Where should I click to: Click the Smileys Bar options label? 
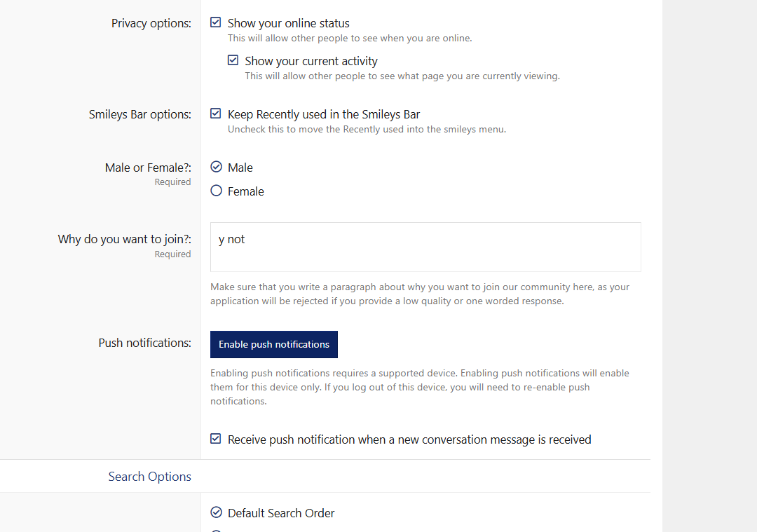point(140,114)
